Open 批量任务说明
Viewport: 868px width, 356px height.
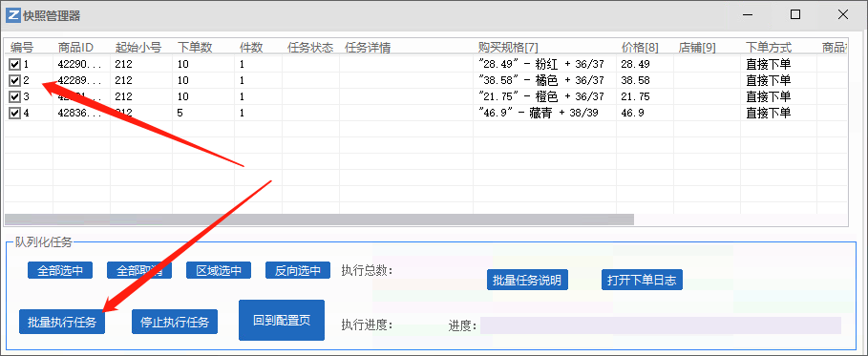pos(527,280)
